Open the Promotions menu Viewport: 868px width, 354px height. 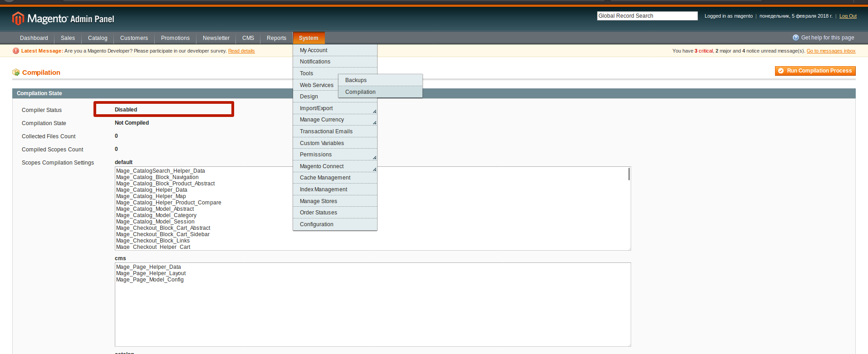(175, 38)
